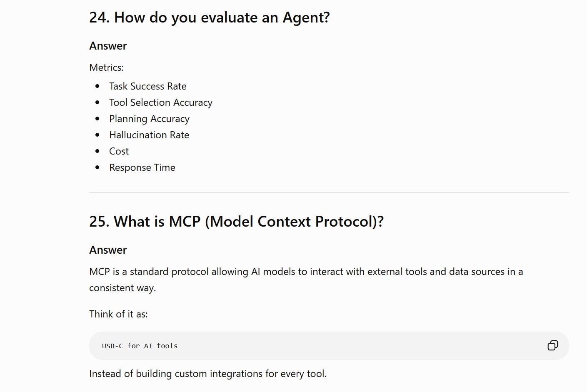Image resolution: width=587 pixels, height=392 pixels.
Task: Click the text consistent way.
Action: [x=122, y=288]
